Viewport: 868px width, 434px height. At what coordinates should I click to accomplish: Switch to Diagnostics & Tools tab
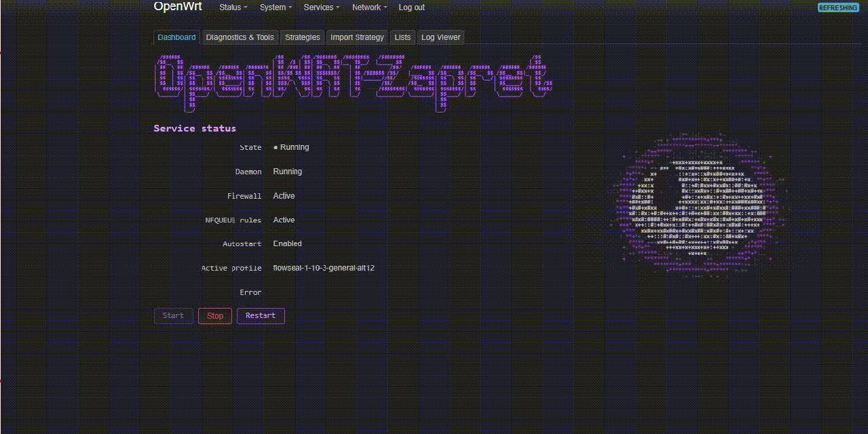[x=240, y=37]
